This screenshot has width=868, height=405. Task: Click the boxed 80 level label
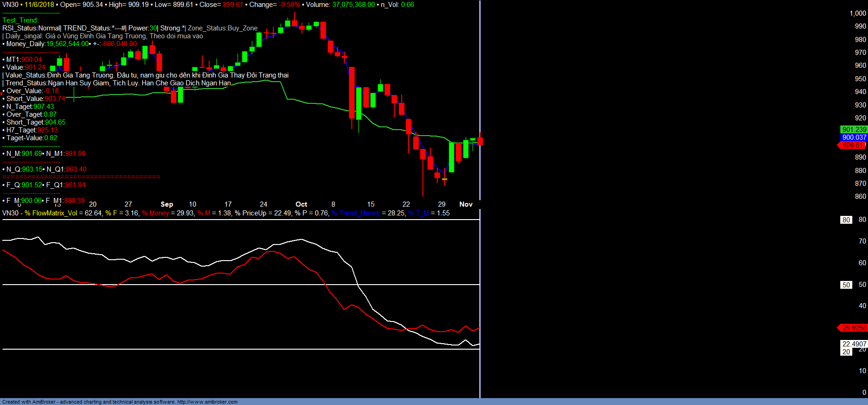(846, 220)
